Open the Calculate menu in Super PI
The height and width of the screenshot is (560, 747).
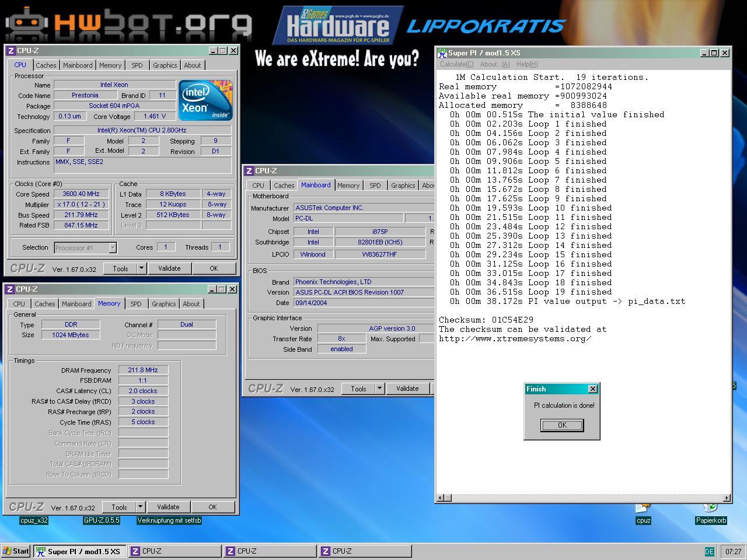pos(457,64)
